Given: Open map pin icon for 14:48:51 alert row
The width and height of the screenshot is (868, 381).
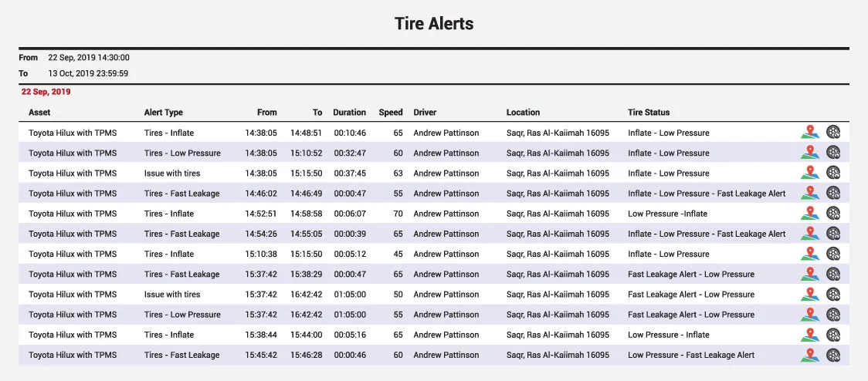Looking at the screenshot, I should [x=809, y=133].
